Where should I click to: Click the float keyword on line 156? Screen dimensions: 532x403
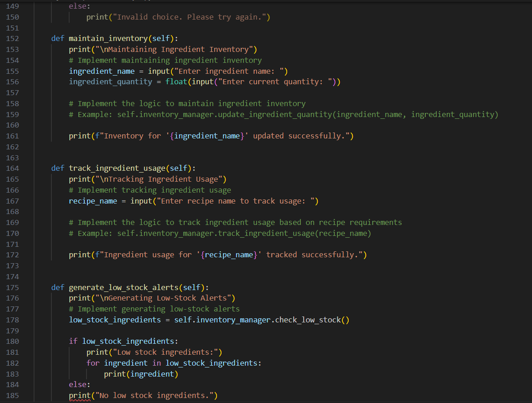click(176, 82)
